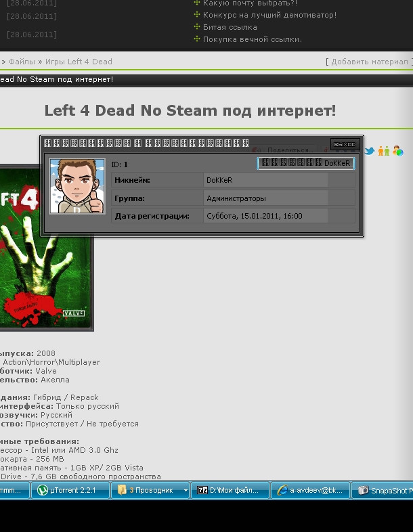Viewport: 413px width, 532px height.
Task: Switch to the a-avdeev@bk... taskbar window
Action: pos(310,490)
